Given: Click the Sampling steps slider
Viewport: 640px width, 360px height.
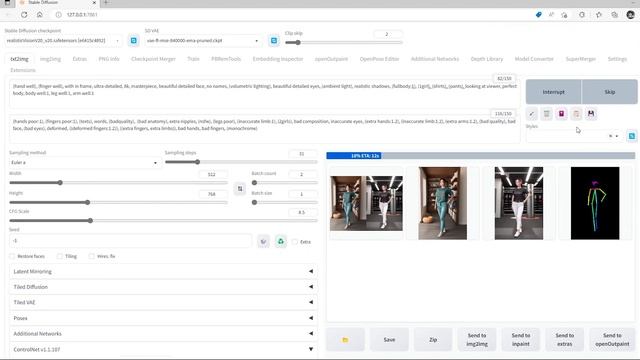Looking at the screenshot, I should point(241,162).
